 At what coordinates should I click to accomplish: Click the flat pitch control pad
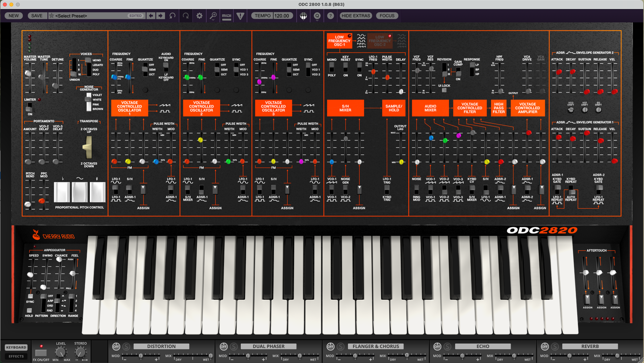62,192
